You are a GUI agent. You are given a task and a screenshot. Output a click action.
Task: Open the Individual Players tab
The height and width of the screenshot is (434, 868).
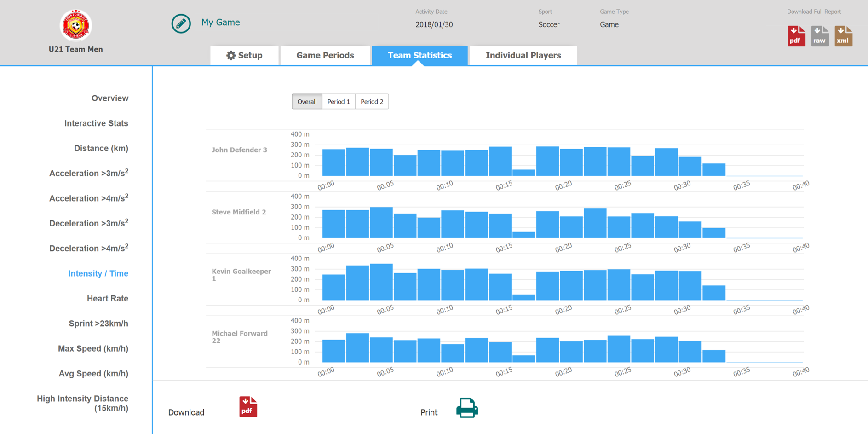[523, 55]
